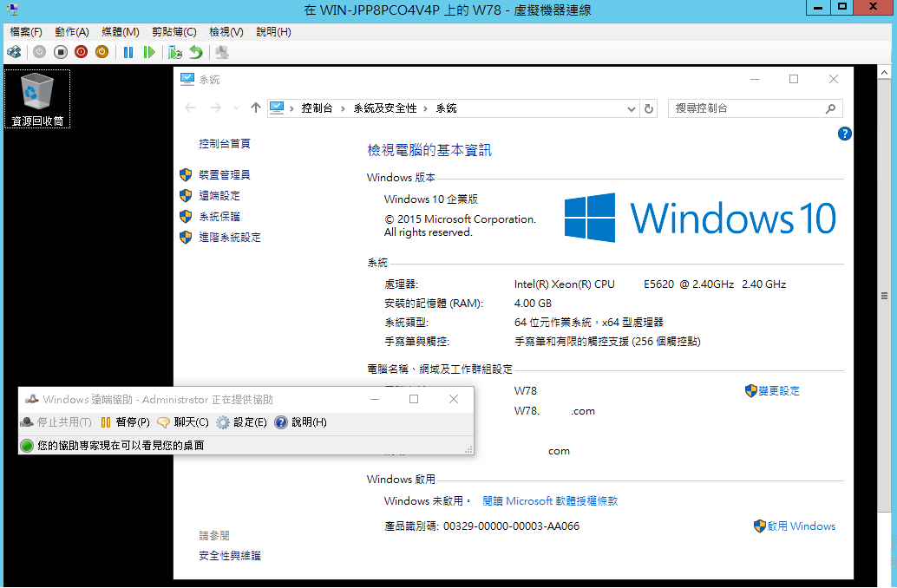Open 設定(E) in Remote Assistance
The width and height of the screenshot is (897, 588).
(241, 422)
